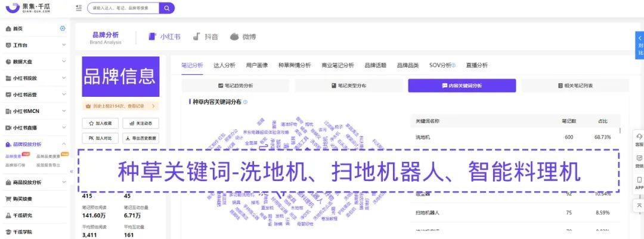Viewport: 644px width, 239px height.
Task: Click the 小红书直播 camera icon
Action: [8, 127]
